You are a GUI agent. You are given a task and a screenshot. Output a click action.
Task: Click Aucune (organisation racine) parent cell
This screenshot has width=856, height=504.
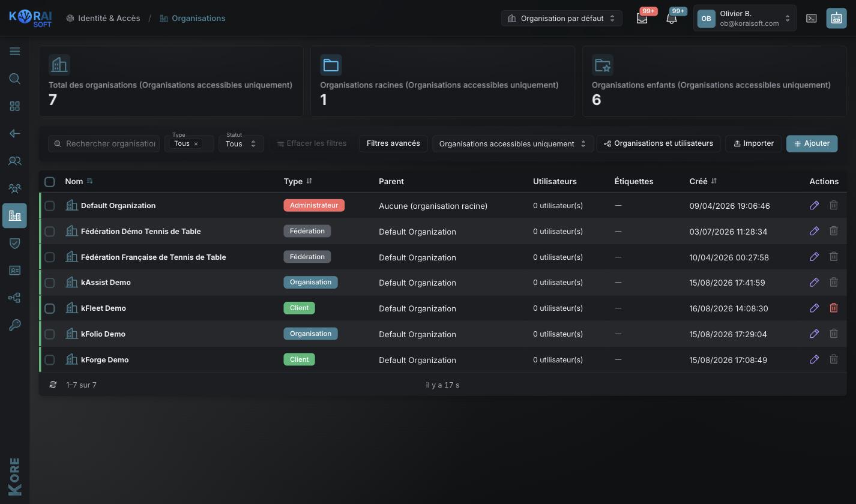coord(433,206)
